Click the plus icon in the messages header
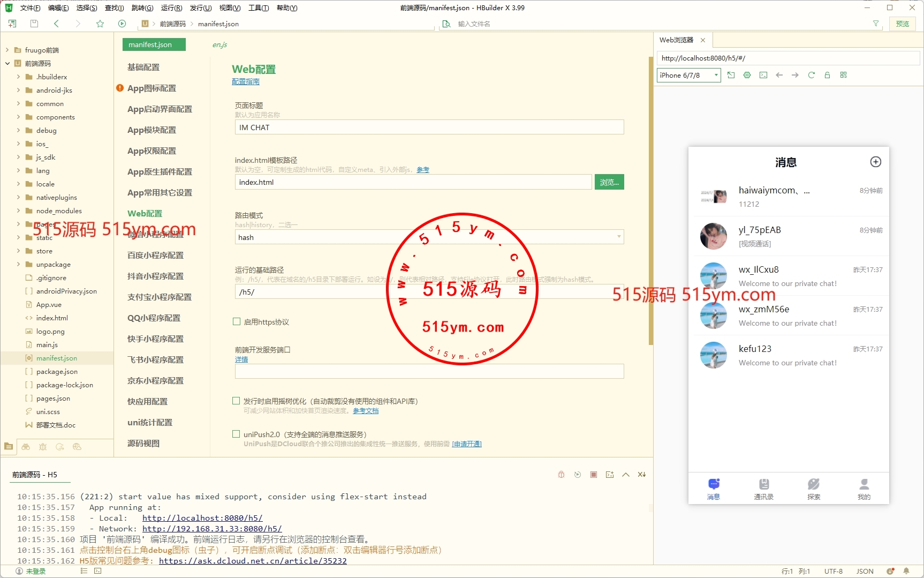This screenshot has width=924, height=578. (875, 162)
